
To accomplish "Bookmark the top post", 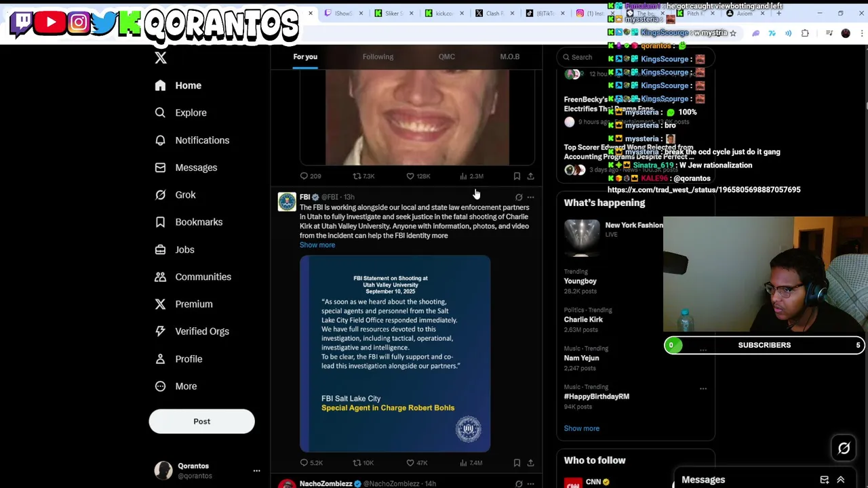I will [517, 176].
